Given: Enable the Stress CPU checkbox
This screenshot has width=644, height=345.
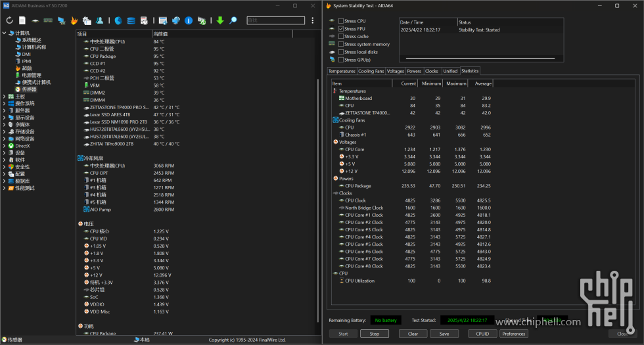Looking at the screenshot, I should (341, 21).
